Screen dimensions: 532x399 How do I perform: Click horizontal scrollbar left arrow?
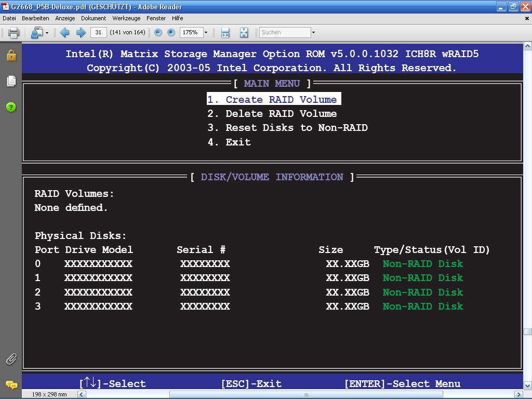[x=82, y=395]
